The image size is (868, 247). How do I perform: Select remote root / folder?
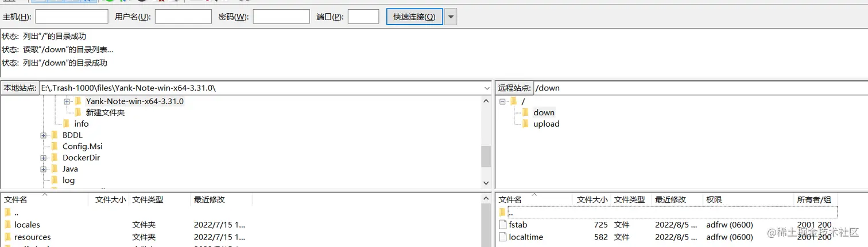[x=523, y=101]
